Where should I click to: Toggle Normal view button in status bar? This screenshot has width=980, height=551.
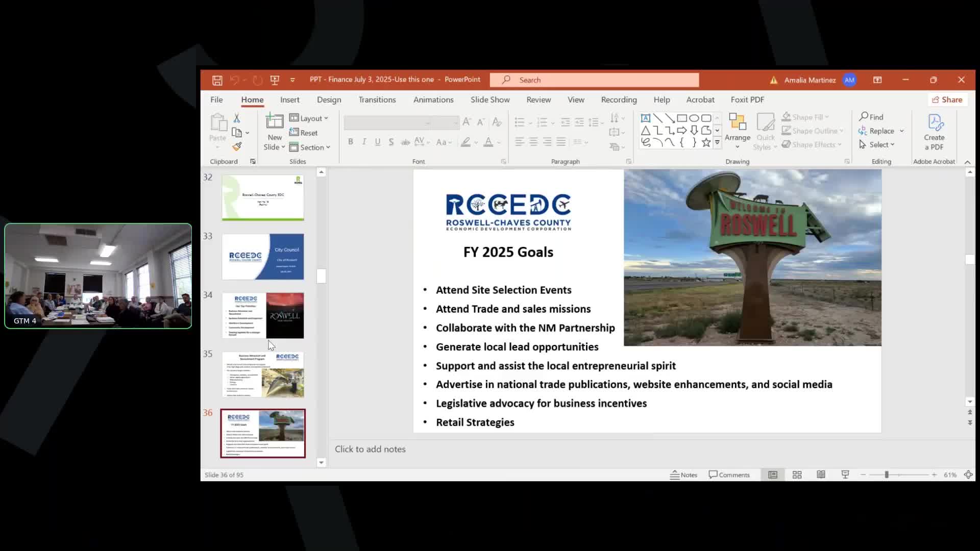773,475
